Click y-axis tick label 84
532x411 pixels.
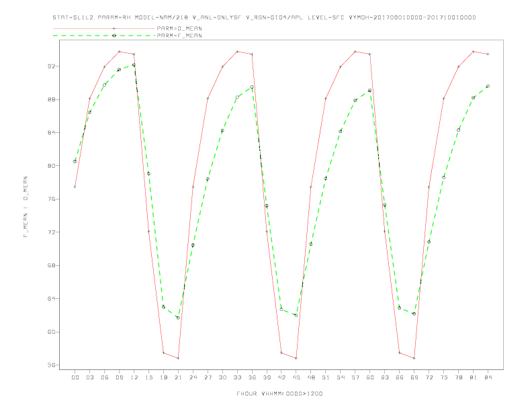pos(51,132)
